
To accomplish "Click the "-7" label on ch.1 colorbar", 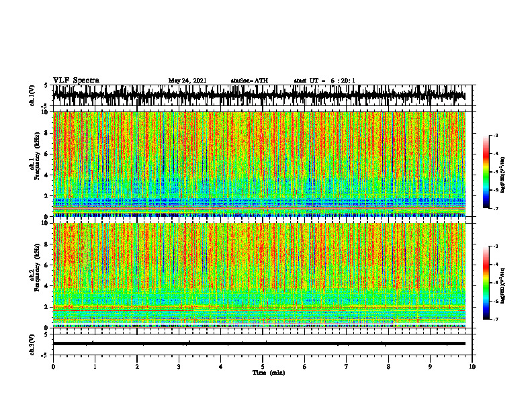I will click(496, 208).
